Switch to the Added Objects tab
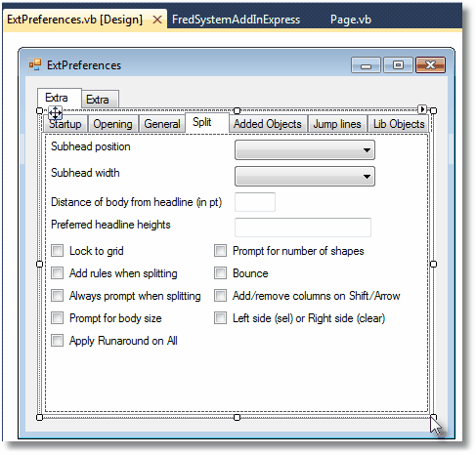 pyautogui.click(x=268, y=124)
